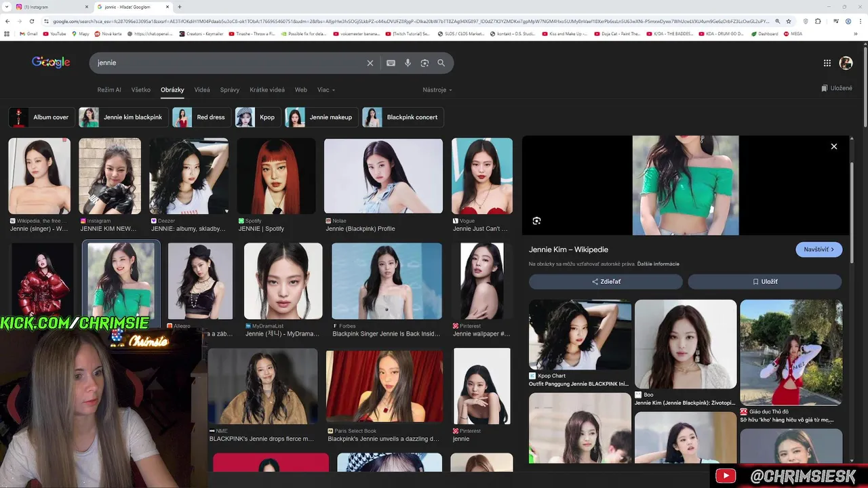Image resolution: width=868 pixels, height=488 pixels.
Task: Open the Google apps grid
Action: [x=827, y=63]
